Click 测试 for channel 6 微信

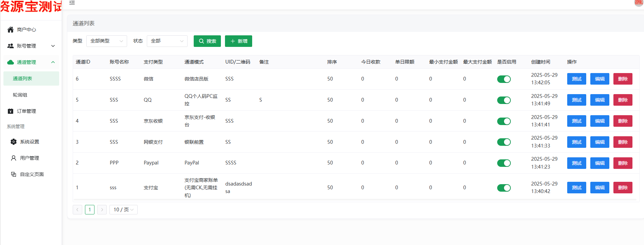577,79
